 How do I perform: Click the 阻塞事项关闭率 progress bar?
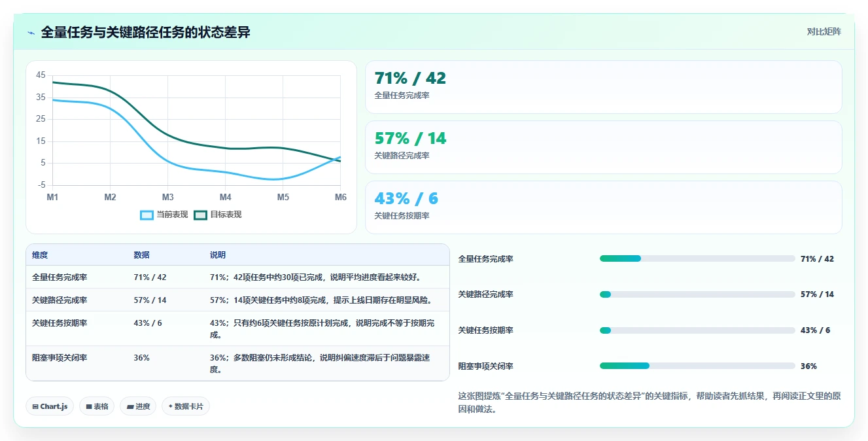pos(697,366)
